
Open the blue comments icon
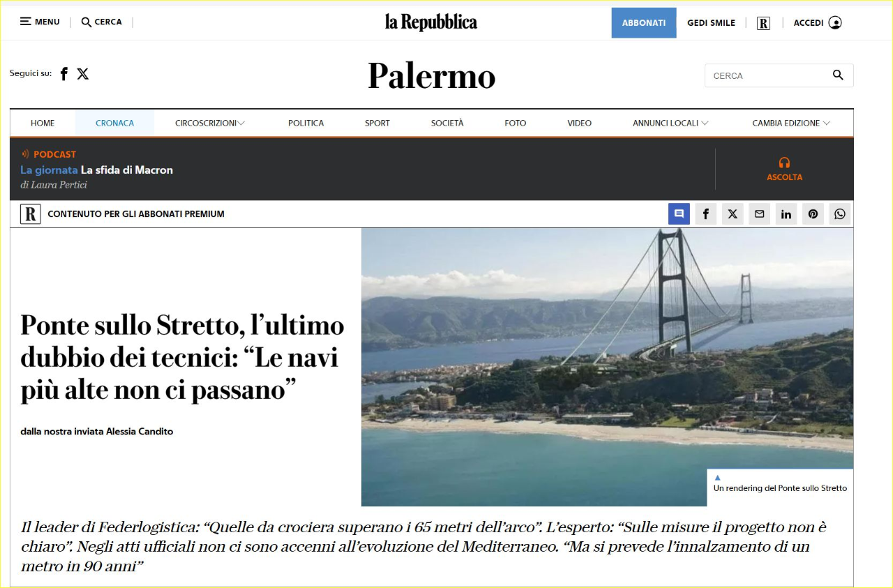pyautogui.click(x=679, y=214)
